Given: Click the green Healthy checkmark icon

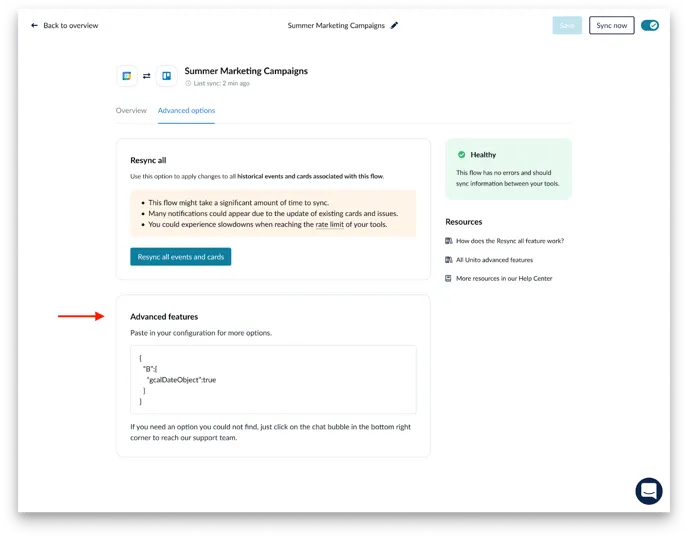Looking at the screenshot, I should coord(461,155).
